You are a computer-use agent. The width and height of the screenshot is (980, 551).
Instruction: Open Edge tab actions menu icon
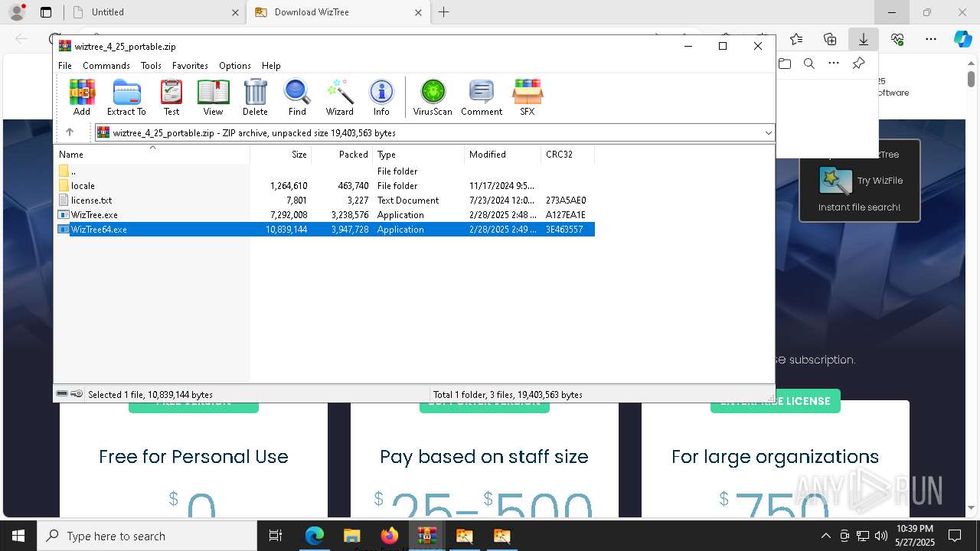tap(46, 12)
